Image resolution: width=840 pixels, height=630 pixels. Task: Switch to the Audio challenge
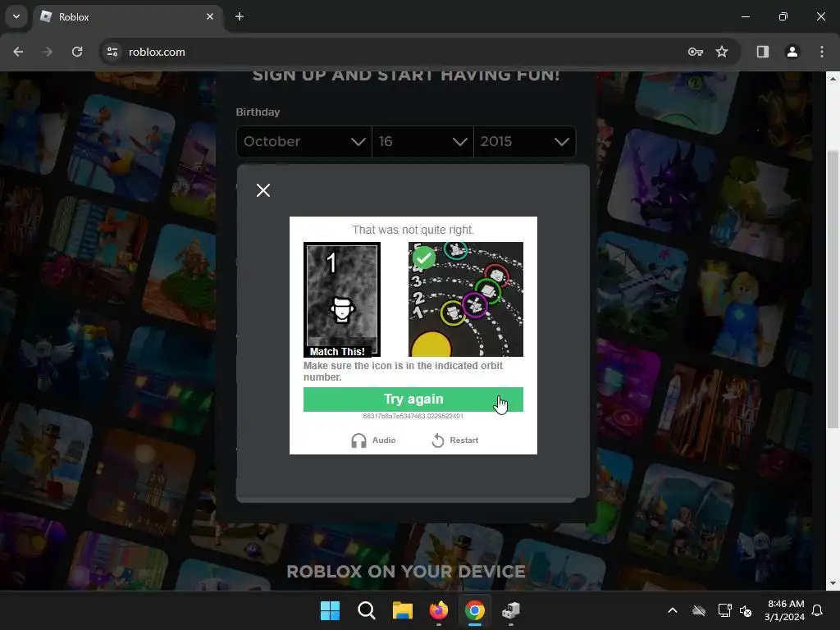373,441
